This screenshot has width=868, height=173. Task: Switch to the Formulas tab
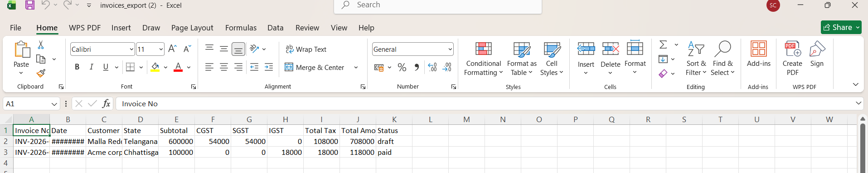point(241,28)
